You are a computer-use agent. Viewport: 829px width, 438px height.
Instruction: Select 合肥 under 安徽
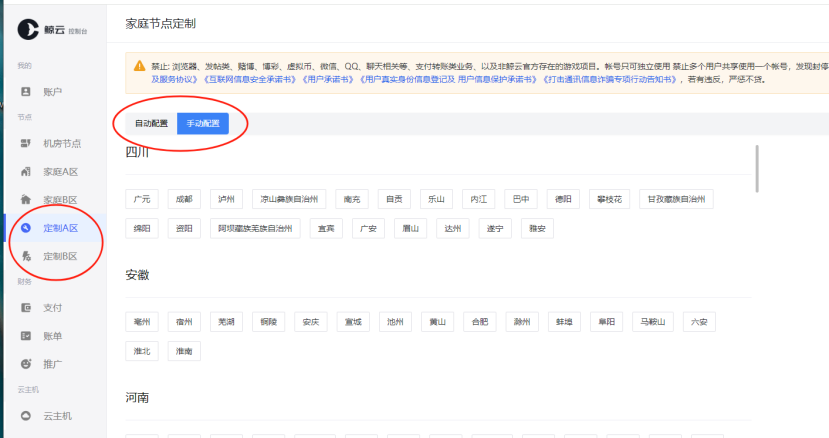click(x=479, y=322)
